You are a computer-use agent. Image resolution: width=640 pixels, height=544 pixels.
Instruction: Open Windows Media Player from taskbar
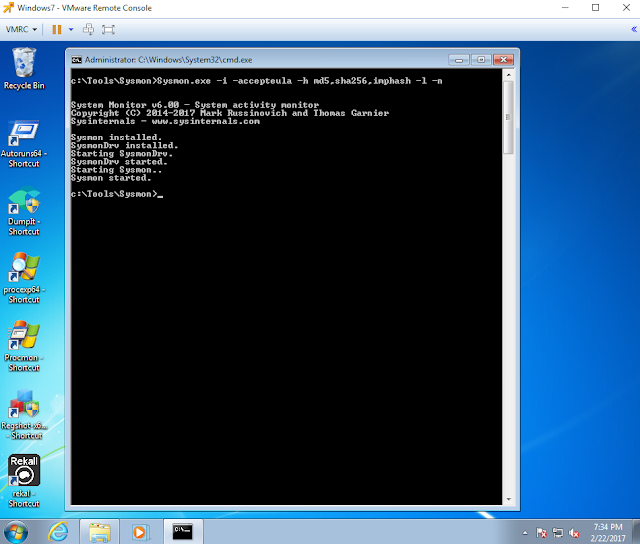click(x=140, y=532)
